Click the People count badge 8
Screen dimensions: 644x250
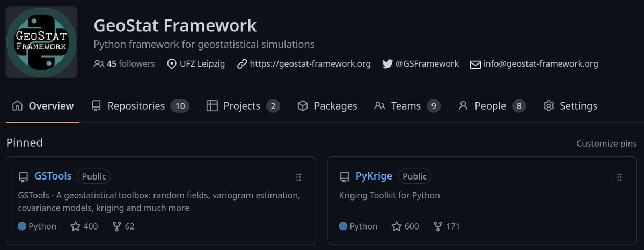tap(519, 106)
